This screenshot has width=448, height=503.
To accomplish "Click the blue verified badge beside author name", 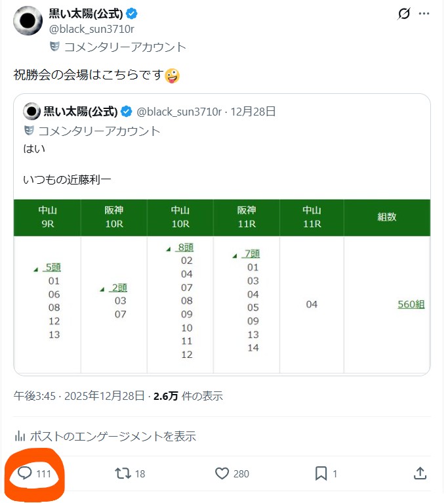I will pyautogui.click(x=132, y=14).
